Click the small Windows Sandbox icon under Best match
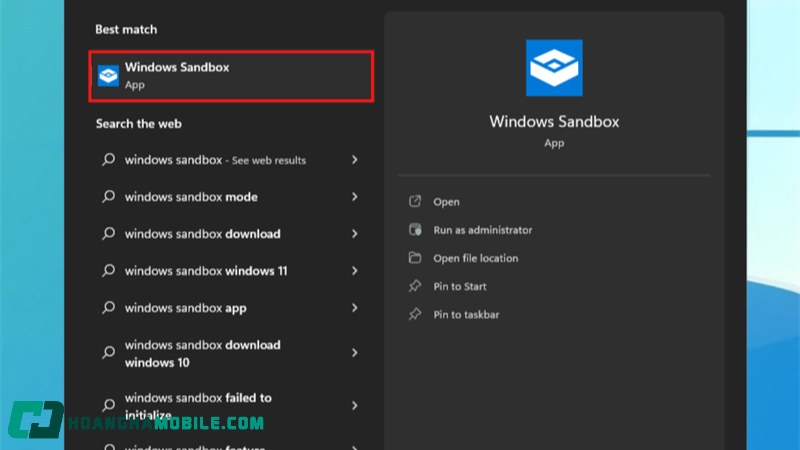This screenshot has width=800, height=450. 108,76
